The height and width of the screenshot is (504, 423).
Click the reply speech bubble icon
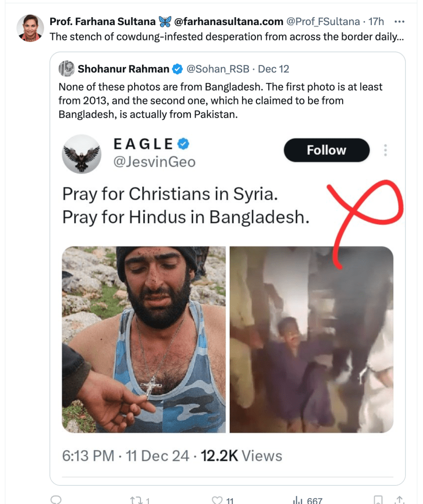coord(56,500)
